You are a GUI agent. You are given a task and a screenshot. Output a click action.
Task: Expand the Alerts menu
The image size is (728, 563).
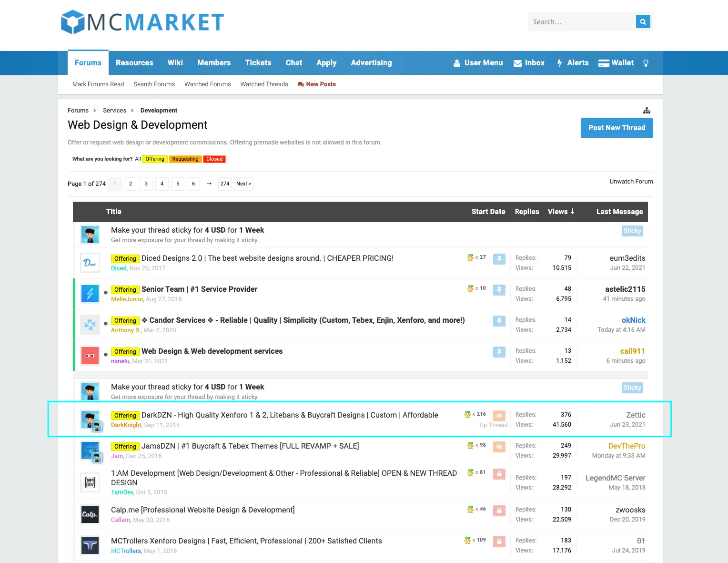[x=573, y=63]
